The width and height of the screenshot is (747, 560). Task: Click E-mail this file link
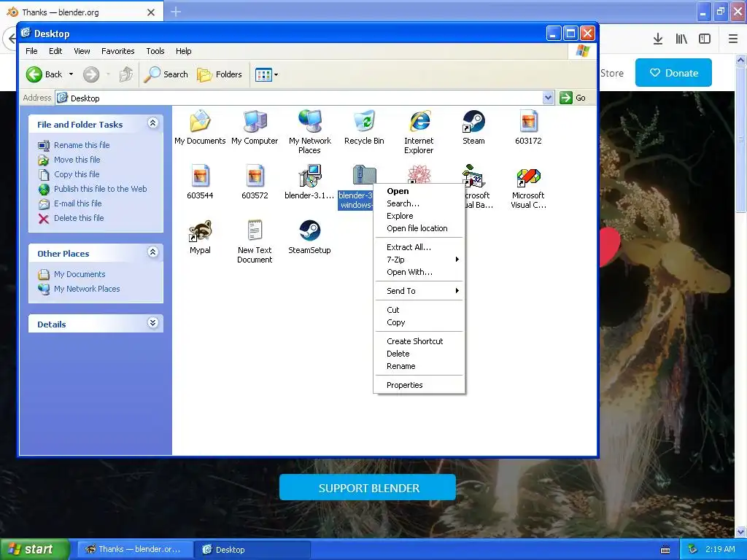click(77, 203)
